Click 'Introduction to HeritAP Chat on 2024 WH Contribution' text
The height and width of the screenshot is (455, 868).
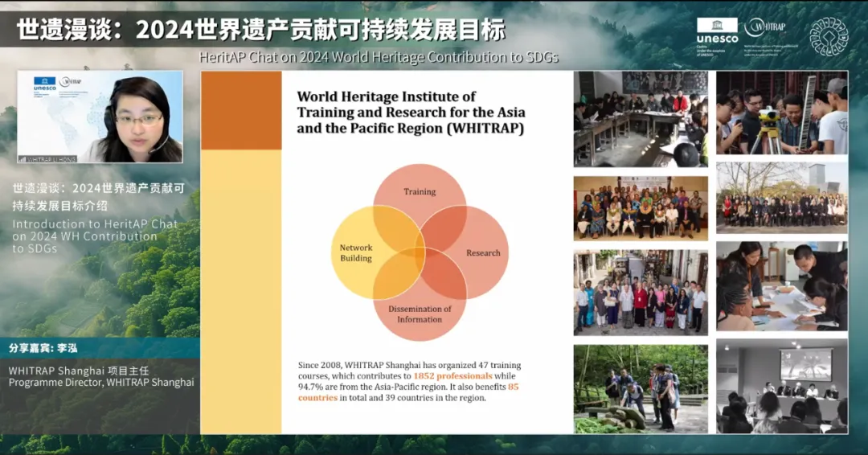click(95, 230)
